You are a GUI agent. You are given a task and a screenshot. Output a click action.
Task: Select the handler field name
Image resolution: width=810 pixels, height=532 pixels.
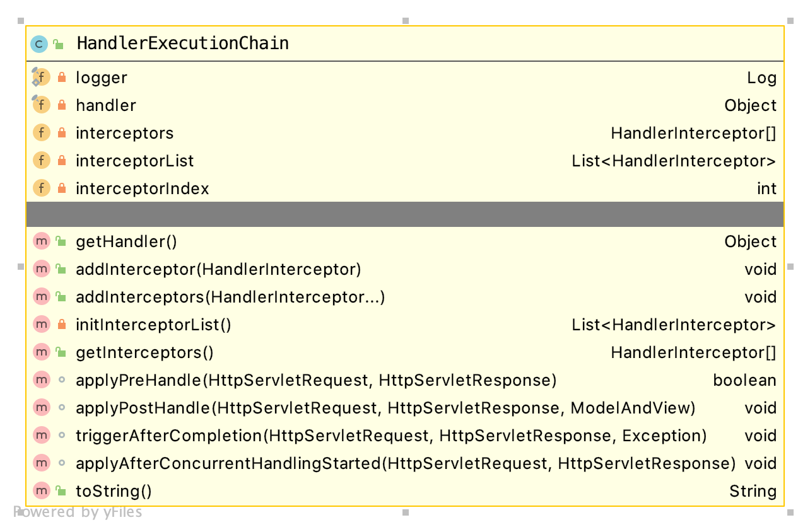106,105
